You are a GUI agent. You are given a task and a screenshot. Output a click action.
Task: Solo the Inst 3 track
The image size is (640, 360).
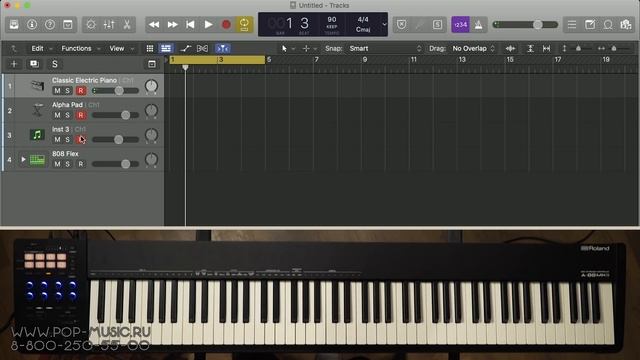pyautogui.click(x=67, y=140)
